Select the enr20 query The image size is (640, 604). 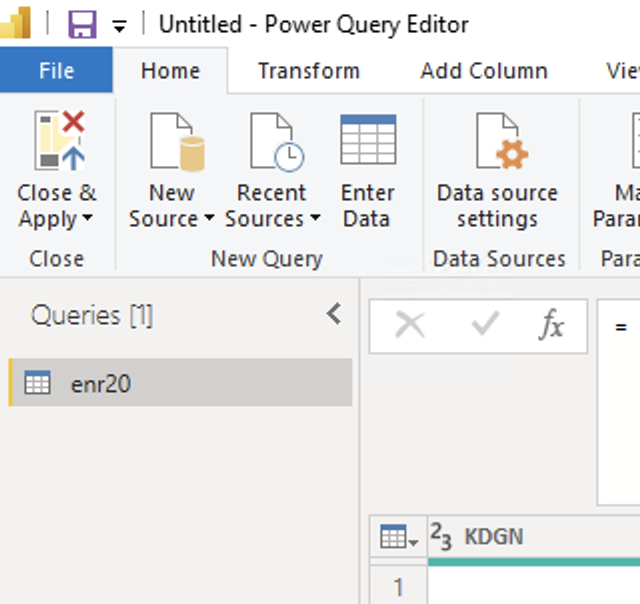180,382
